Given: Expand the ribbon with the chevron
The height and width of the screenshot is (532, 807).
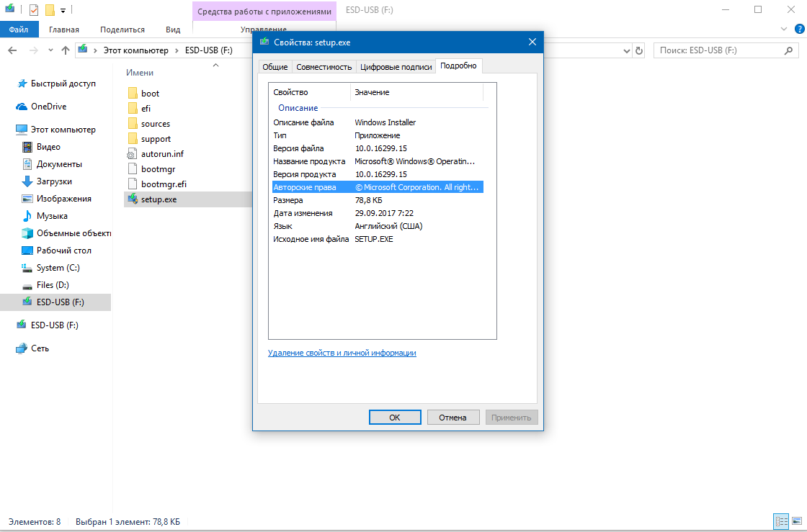Looking at the screenshot, I should tap(784, 29).
